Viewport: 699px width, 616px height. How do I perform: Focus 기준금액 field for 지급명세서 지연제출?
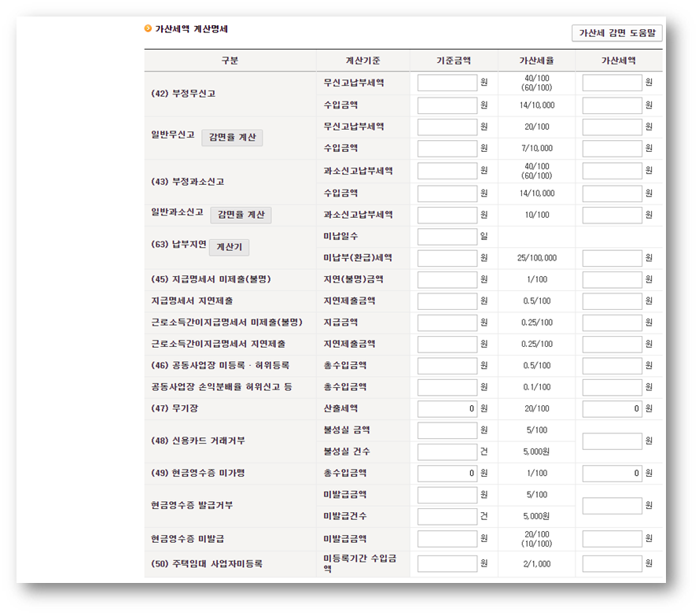(447, 301)
